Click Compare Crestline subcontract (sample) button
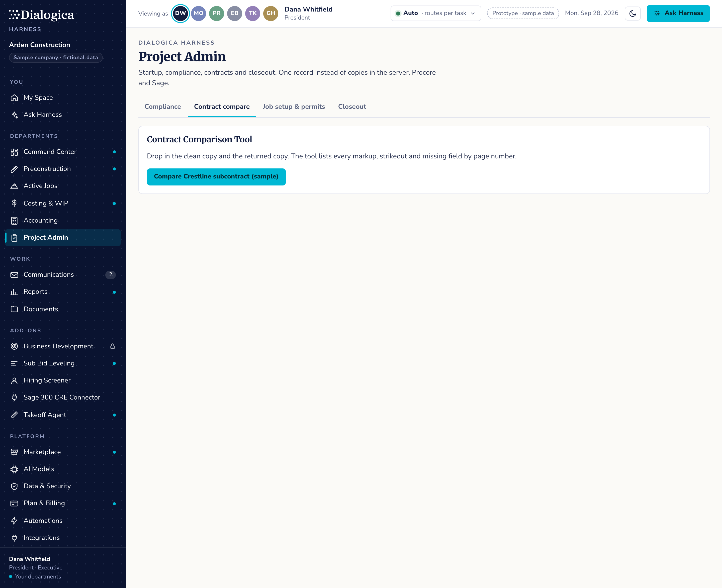The width and height of the screenshot is (722, 588). [x=216, y=177]
